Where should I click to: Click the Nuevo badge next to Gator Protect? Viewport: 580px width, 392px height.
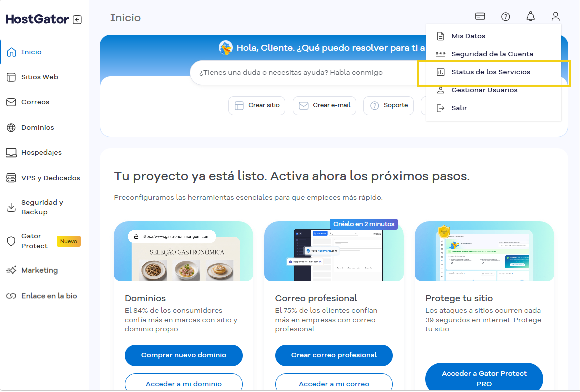point(69,242)
